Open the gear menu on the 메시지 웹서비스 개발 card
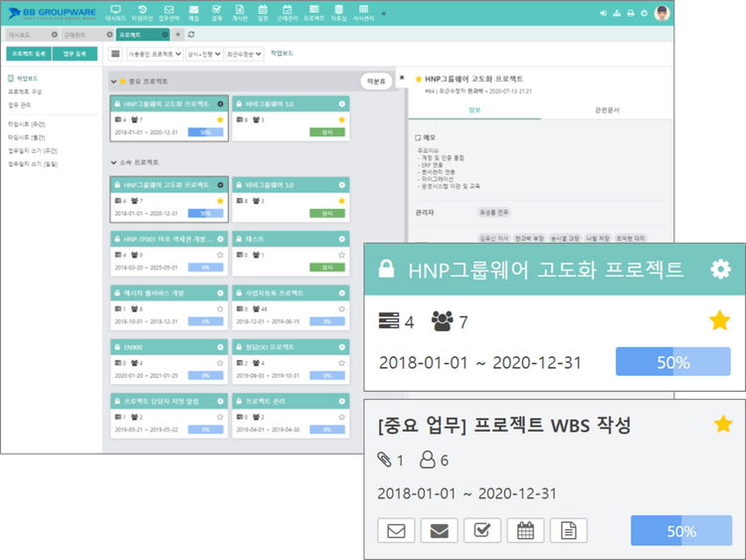This screenshot has height=560, width=746. pos(220,293)
